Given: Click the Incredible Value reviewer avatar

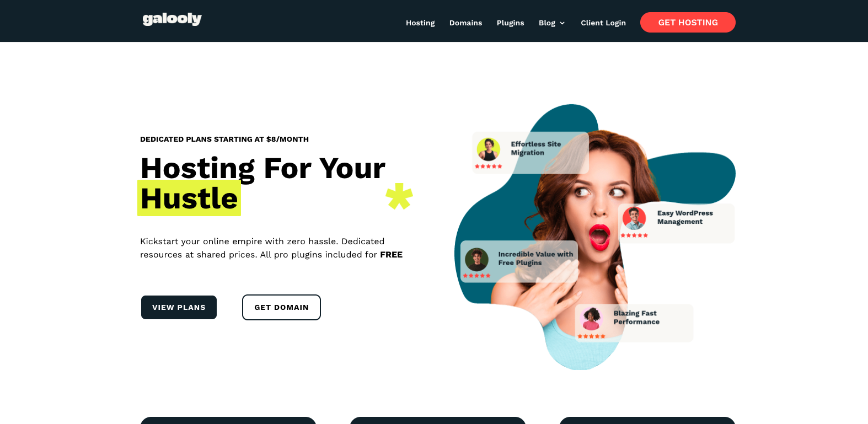Looking at the screenshot, I should point(476,259).
